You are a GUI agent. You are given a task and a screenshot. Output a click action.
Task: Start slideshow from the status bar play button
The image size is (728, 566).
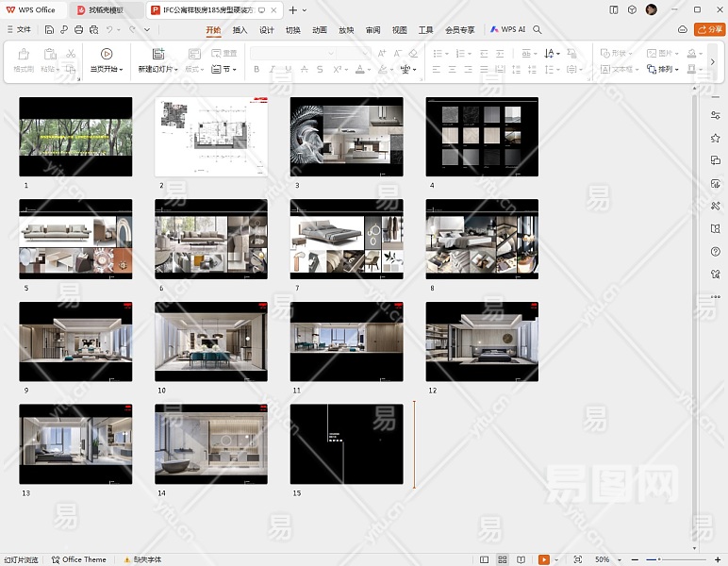coord(544,559)
